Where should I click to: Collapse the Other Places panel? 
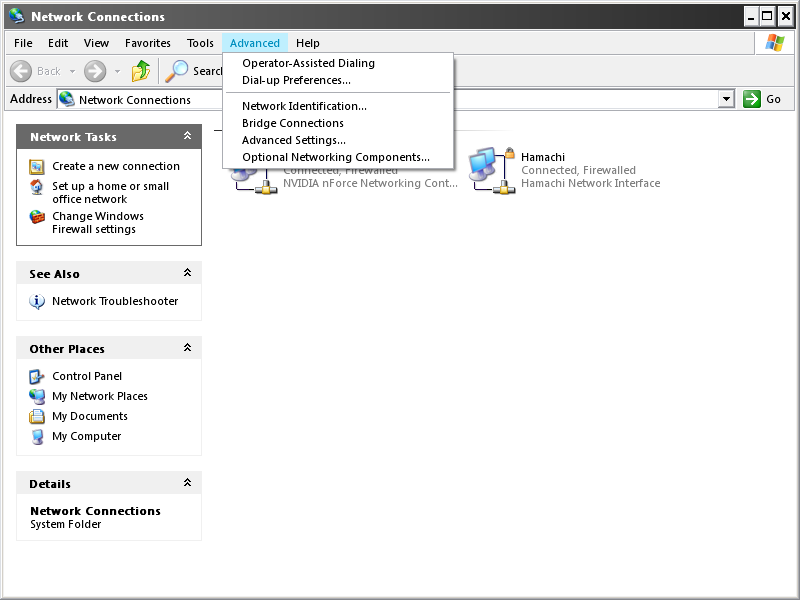coord(187,347)
